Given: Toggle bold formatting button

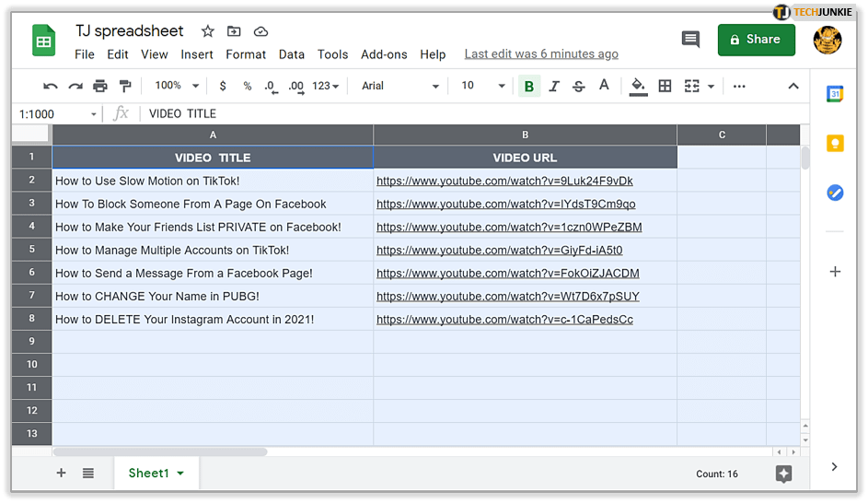Looking at the screenshot, I should coord(528,87).
